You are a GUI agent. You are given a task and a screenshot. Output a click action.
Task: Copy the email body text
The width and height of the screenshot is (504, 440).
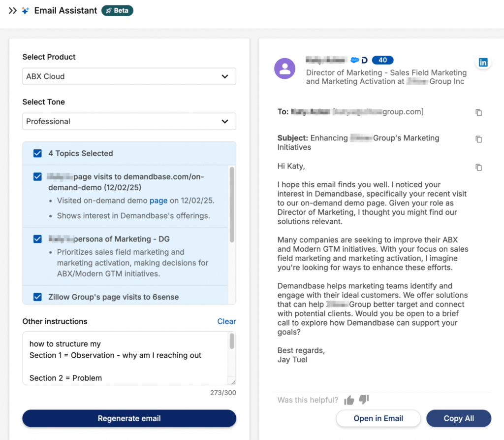[478, 167]
